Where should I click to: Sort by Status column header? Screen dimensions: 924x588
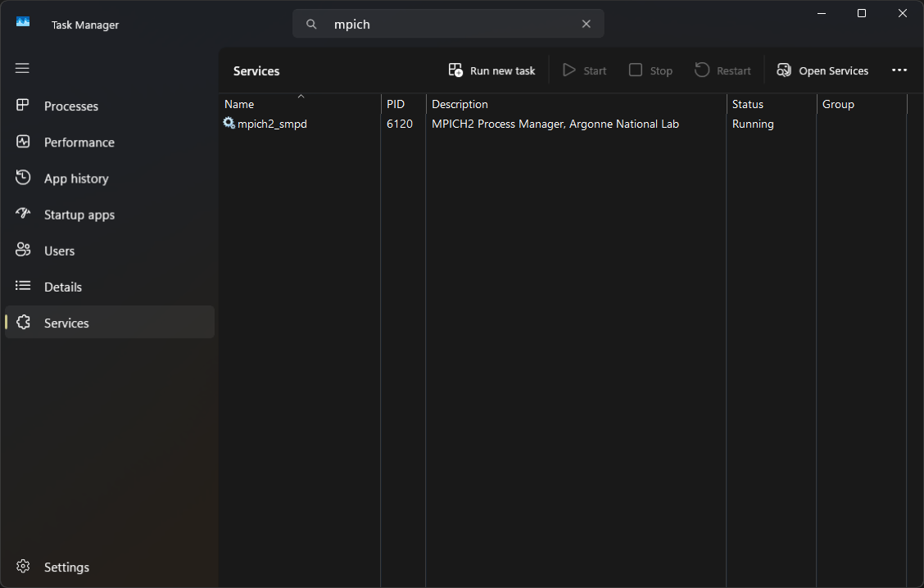tap(772, 104)
